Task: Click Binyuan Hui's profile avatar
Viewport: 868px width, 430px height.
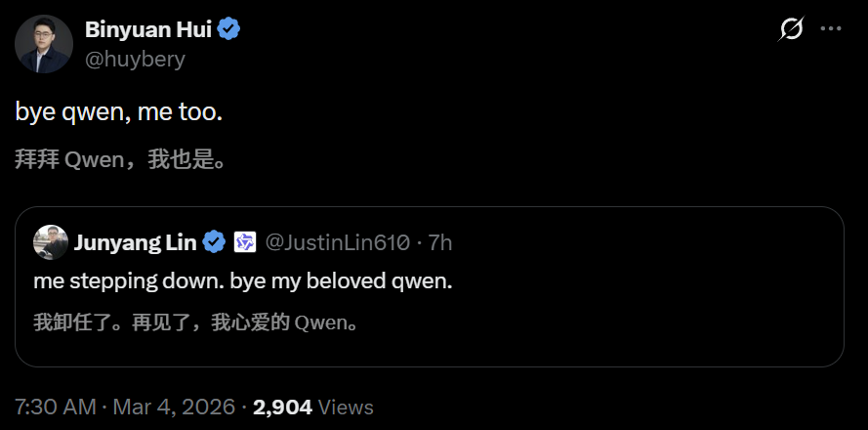Action: pyautogui.click(x=44, y=44)
